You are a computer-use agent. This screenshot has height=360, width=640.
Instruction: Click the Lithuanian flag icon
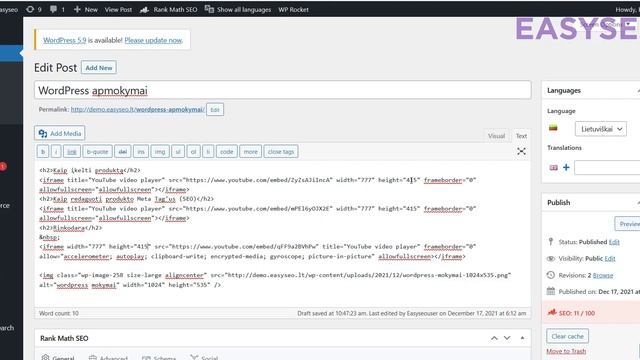point(553,128)
